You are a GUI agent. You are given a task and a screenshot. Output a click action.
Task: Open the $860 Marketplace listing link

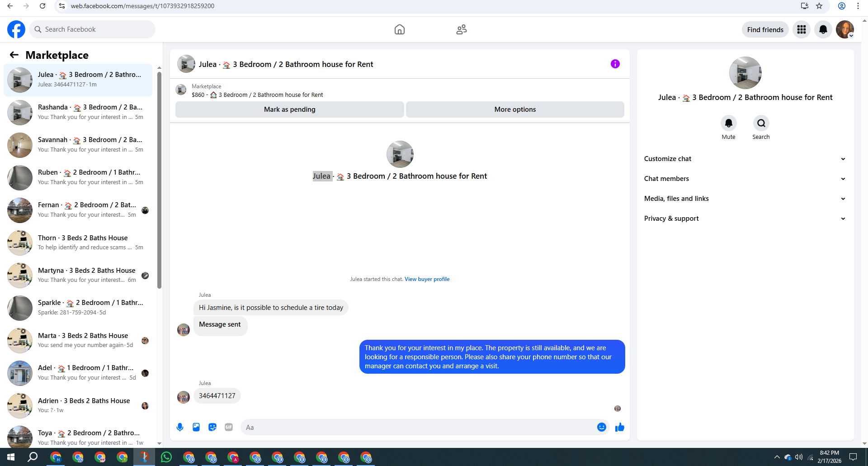257,95
